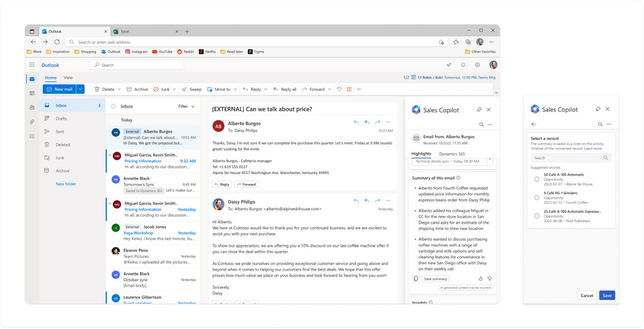The height and width of the screenshot is (329, 644).
Task: Cancel the record selection
Action: [x=587, y=295]
